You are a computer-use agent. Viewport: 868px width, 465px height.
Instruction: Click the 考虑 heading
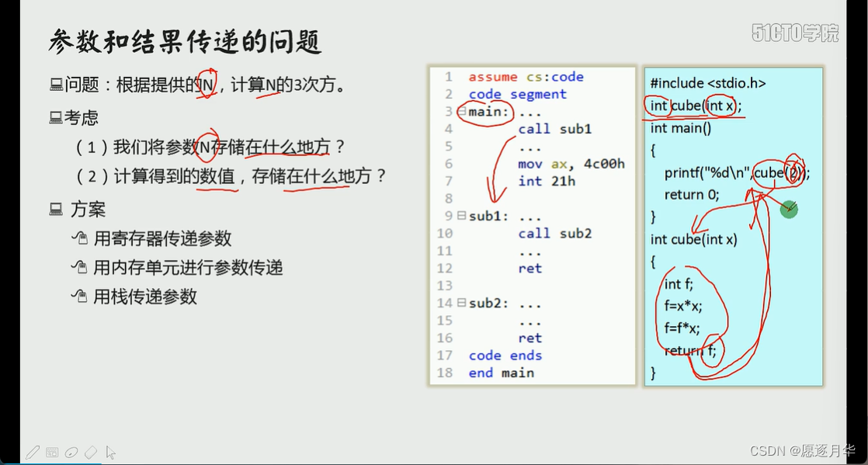click(x=74, y=117)
